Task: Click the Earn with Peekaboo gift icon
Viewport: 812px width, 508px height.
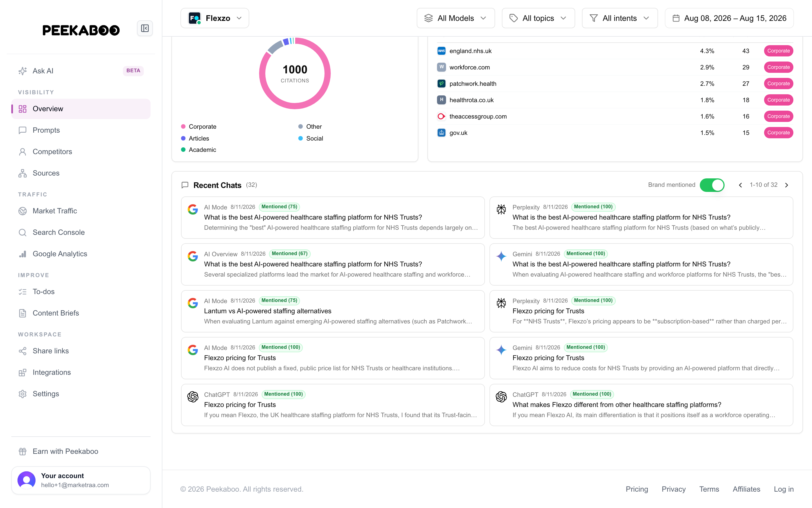Action: click(x=23, y=451)
